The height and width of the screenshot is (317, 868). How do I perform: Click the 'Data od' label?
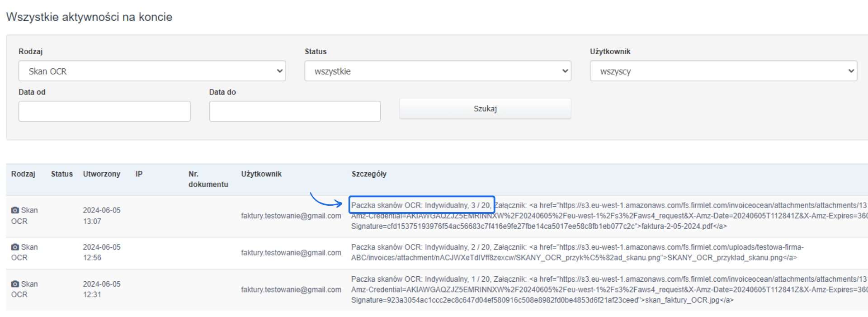coord(32,92)
